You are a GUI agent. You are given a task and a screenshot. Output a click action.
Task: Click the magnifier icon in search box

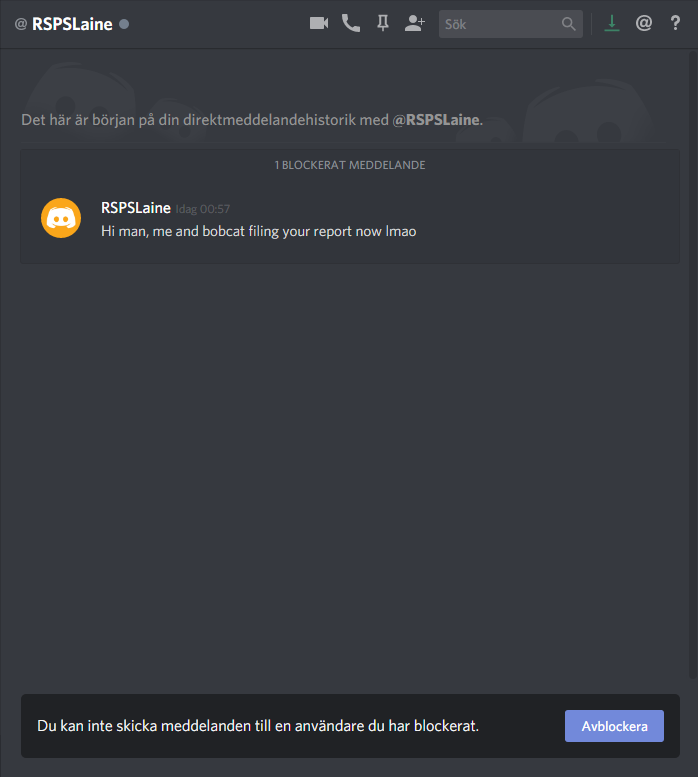pyautogui.click(x=568, y=24)
